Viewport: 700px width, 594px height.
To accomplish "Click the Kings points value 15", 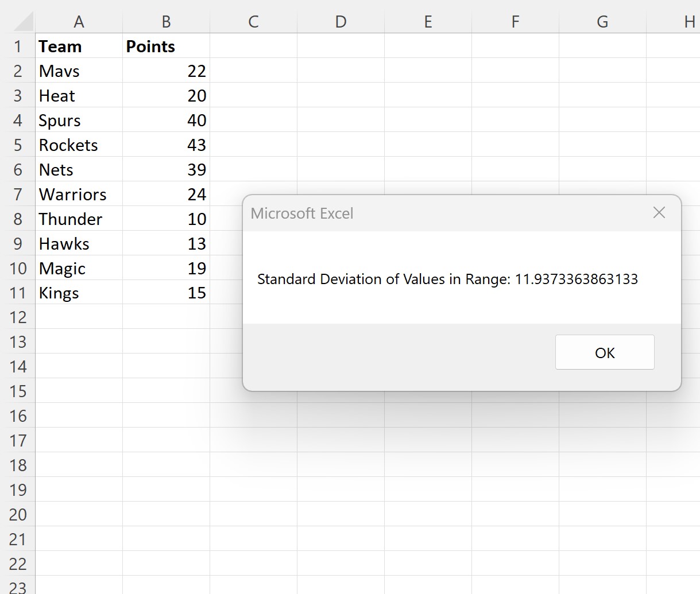I will pyautogui.click(x=167, y=293).
